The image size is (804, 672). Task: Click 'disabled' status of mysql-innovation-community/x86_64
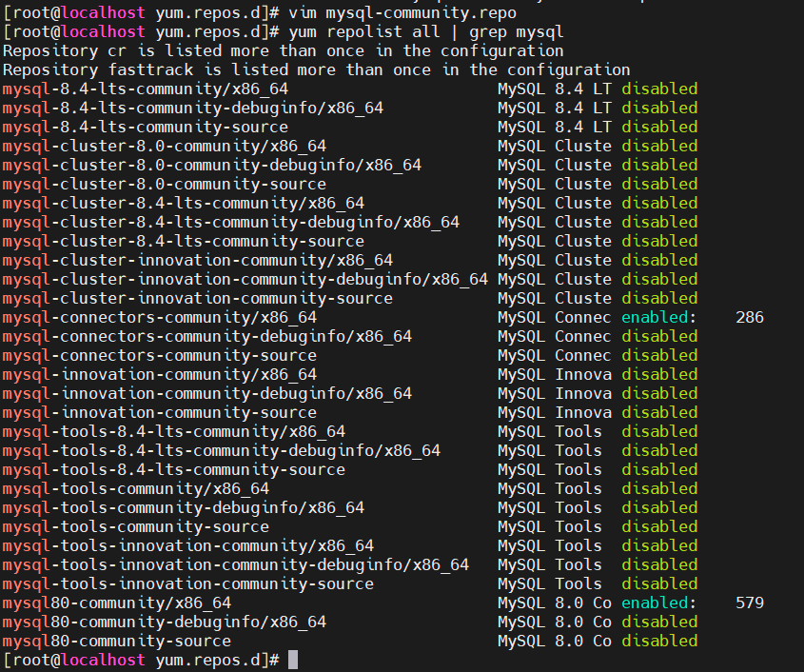659,374
